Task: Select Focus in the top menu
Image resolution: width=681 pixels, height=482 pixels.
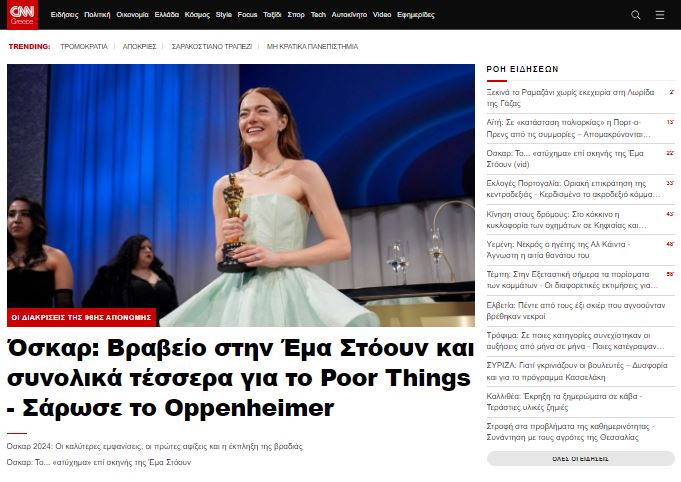Action: pyautogui.click(x=248, y=15)
